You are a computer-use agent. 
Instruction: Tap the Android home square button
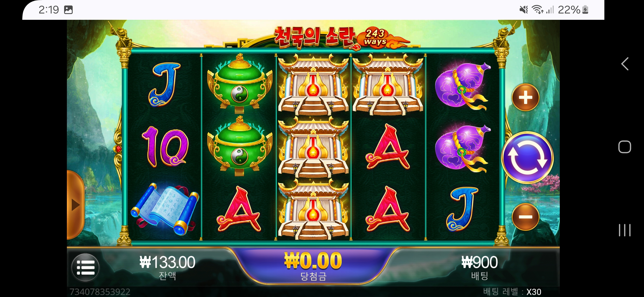625,147
